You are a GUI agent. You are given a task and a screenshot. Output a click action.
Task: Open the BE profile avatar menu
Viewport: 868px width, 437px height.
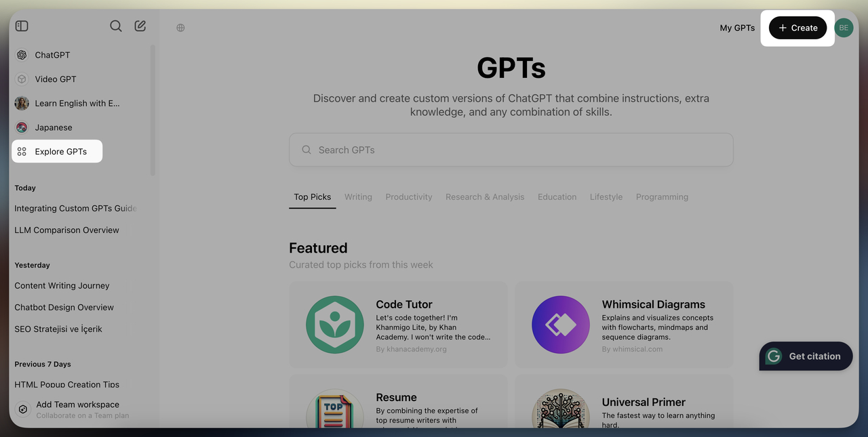[x=843, y=27]
